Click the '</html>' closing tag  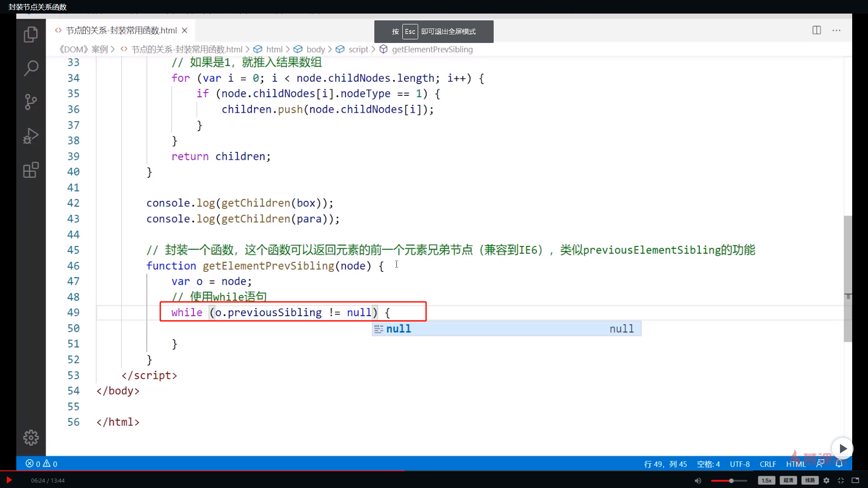tap(118, 422)
